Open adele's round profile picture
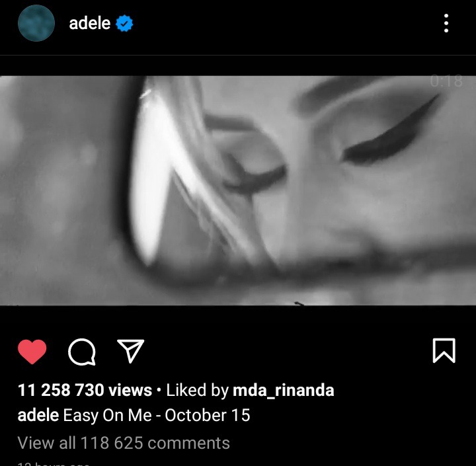This screenshot has width=476, height=466. coord(36,23)
